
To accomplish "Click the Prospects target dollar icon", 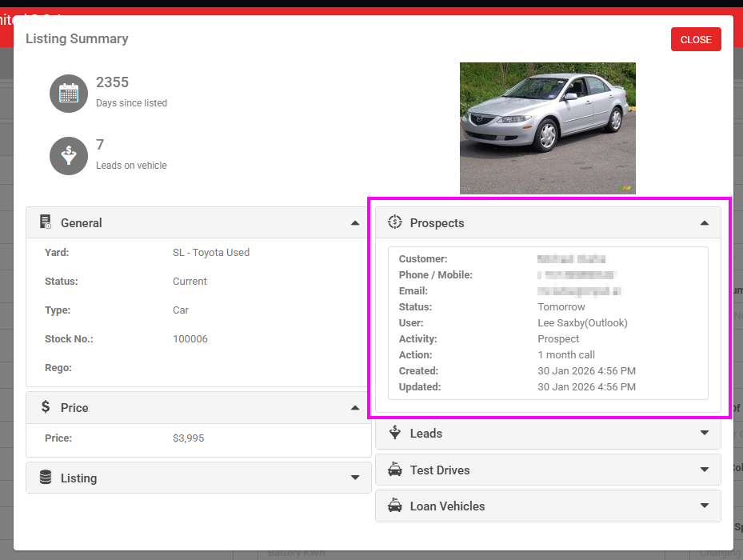I will pos(394,222).
